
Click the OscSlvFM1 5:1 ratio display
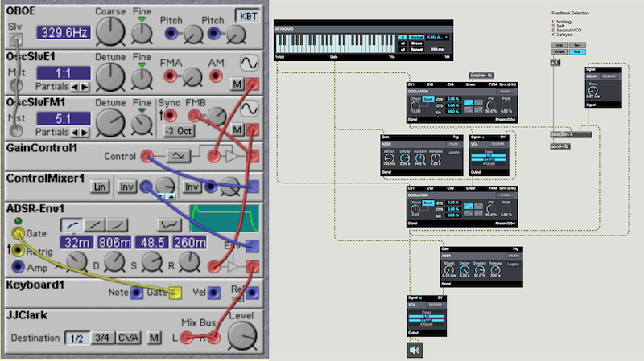(x=64, y=119)
